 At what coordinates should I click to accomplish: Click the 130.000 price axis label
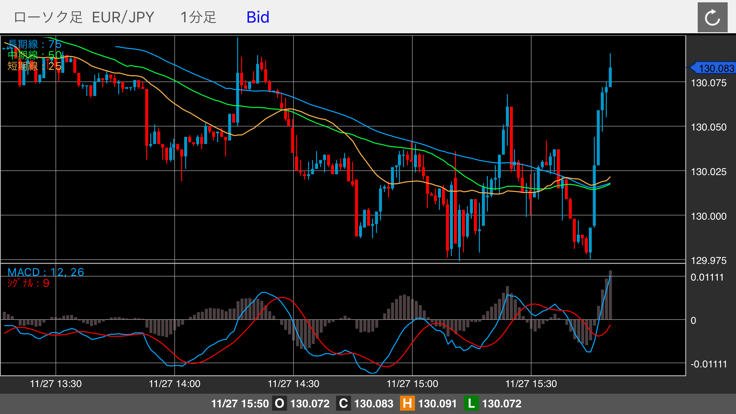point(710,216)
